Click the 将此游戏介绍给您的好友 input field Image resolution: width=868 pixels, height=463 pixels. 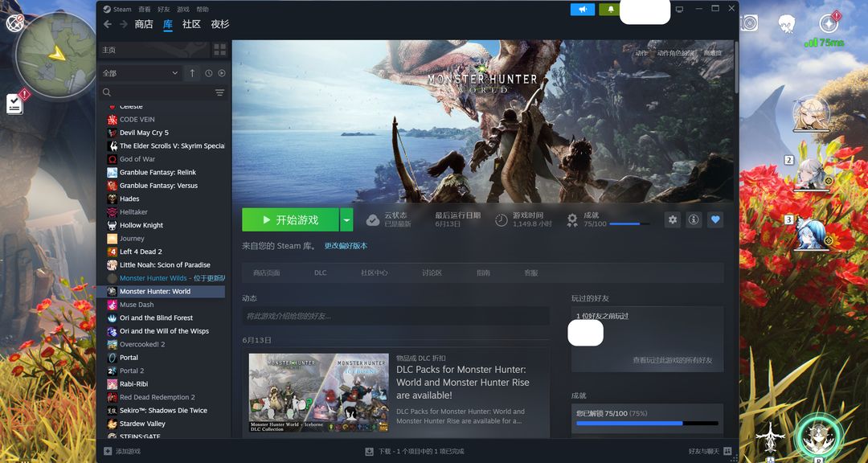click(x=395, y=316)
